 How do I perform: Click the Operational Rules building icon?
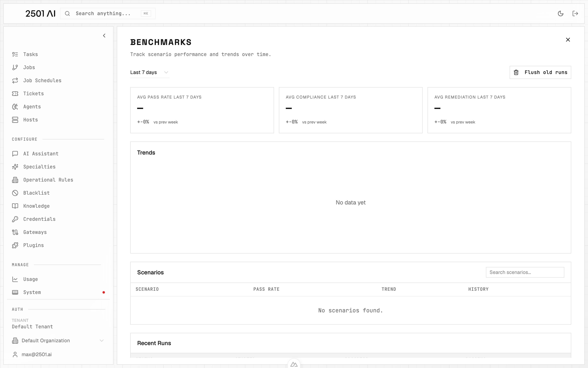(x=15, y=180)
